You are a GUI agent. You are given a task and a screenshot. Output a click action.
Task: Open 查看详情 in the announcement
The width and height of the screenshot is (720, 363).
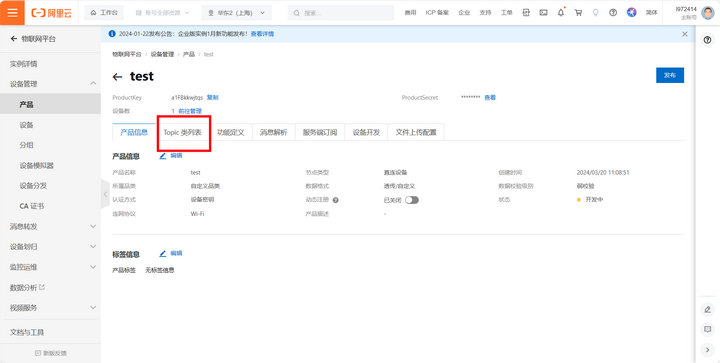[263, 34]
